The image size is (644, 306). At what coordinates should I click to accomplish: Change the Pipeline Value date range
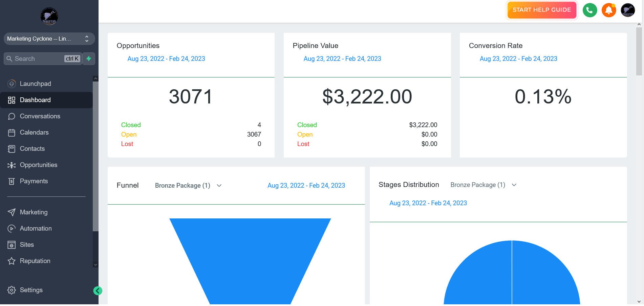click(342, 58)
